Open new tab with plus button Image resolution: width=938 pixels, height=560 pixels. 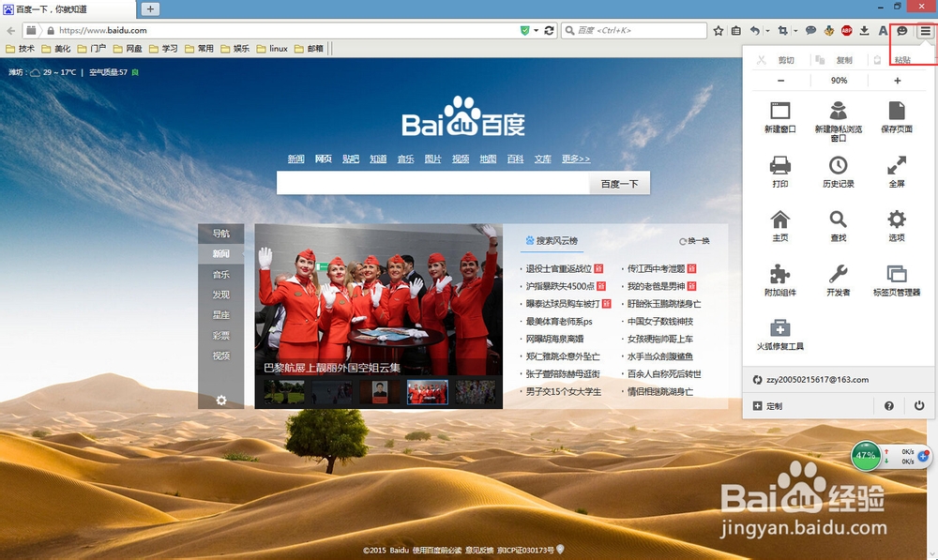150,9
